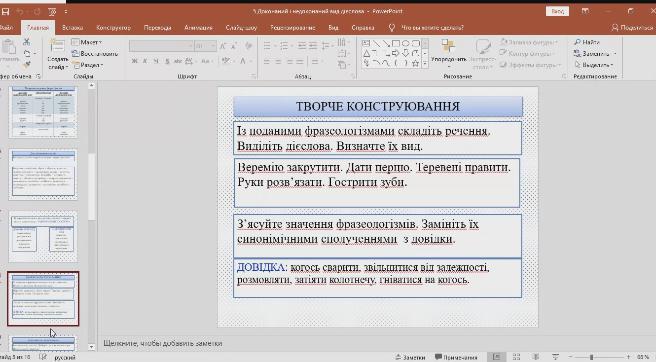Image resolution: width=656 pixels, height=362 pixels.
Task: Toggle Notes (Заметки) pane in status bar
Action: (x=410, y=357)
